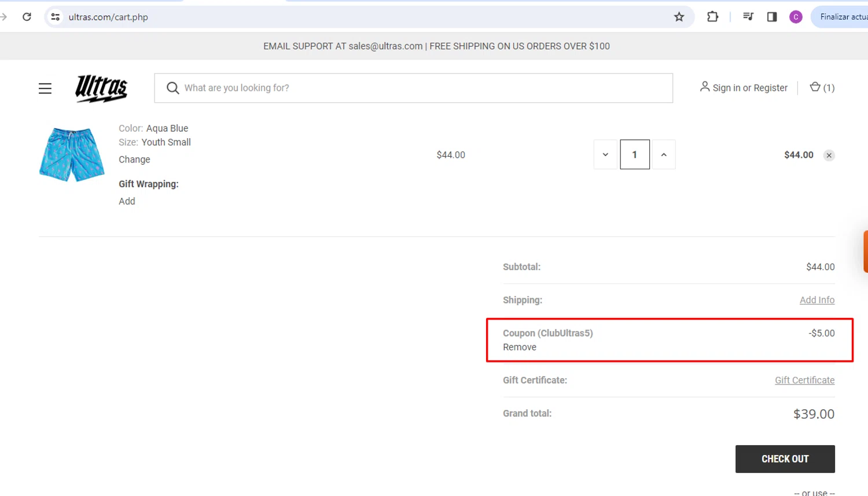Viewport: 868px width, 496px height.
Task: Remove the ClubUltras5 coupon
Action: [x=520, y=347]
